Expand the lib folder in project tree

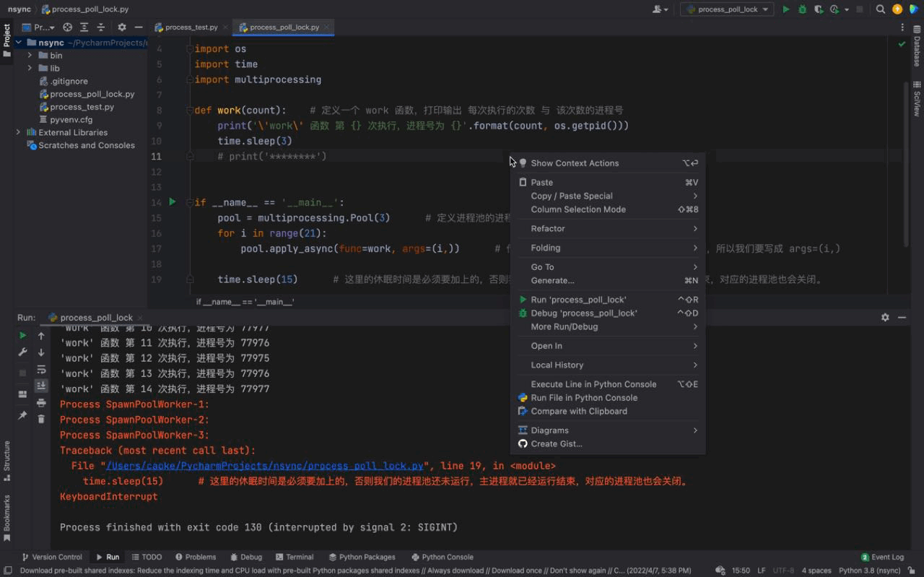pos(30,69)
